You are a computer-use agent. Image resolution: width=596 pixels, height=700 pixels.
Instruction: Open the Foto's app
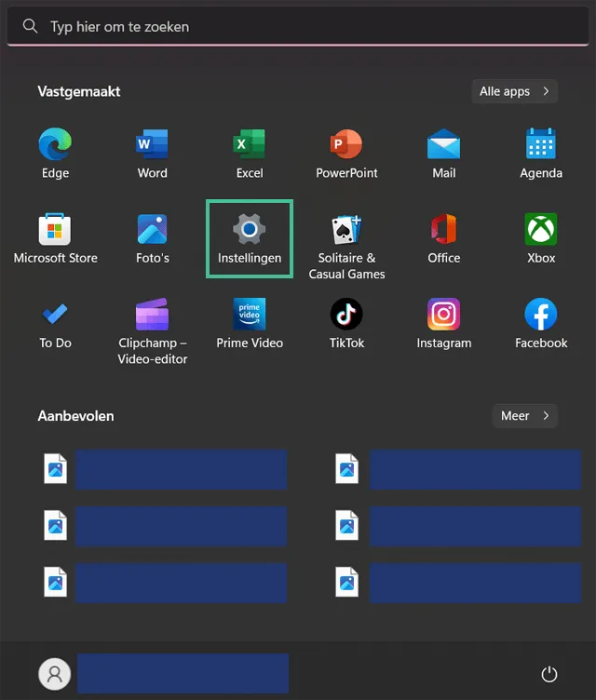(x=153, y=238)
